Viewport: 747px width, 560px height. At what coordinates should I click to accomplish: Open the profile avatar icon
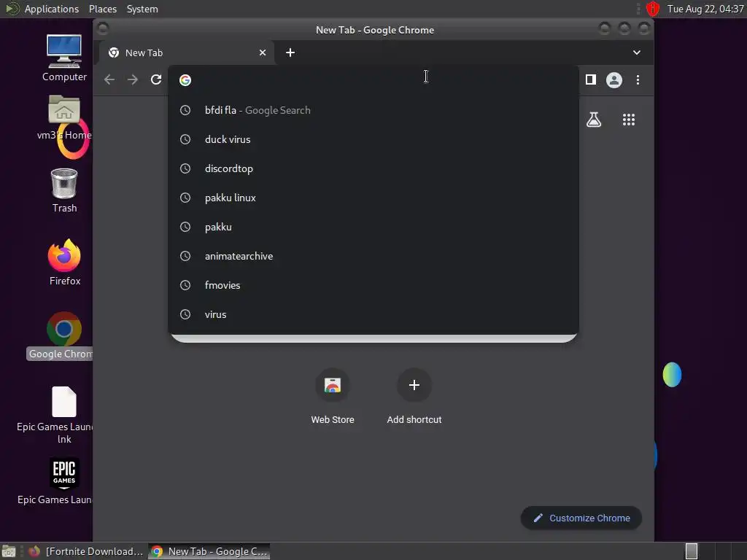pyautogui.click(x=614, y=80)
